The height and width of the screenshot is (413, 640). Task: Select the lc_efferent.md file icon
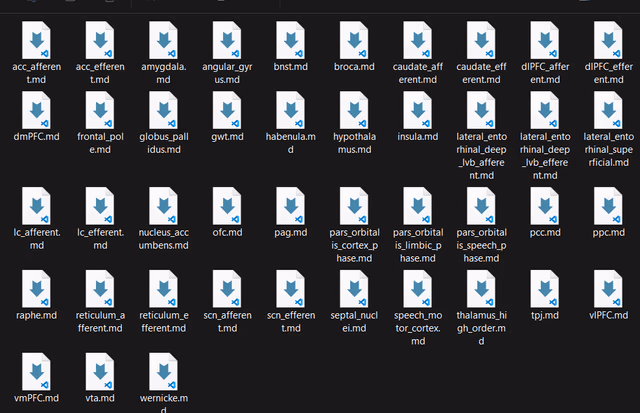coord(100,206)
